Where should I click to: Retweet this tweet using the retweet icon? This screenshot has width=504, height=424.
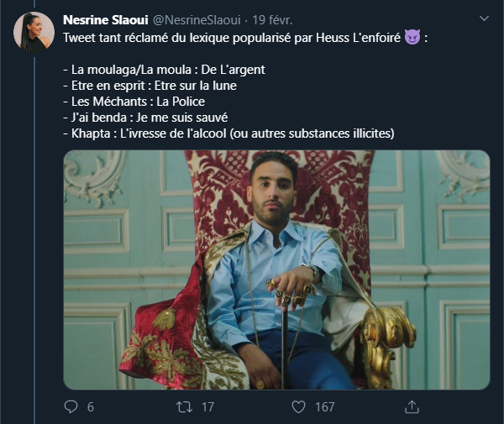tap(183, 406)
